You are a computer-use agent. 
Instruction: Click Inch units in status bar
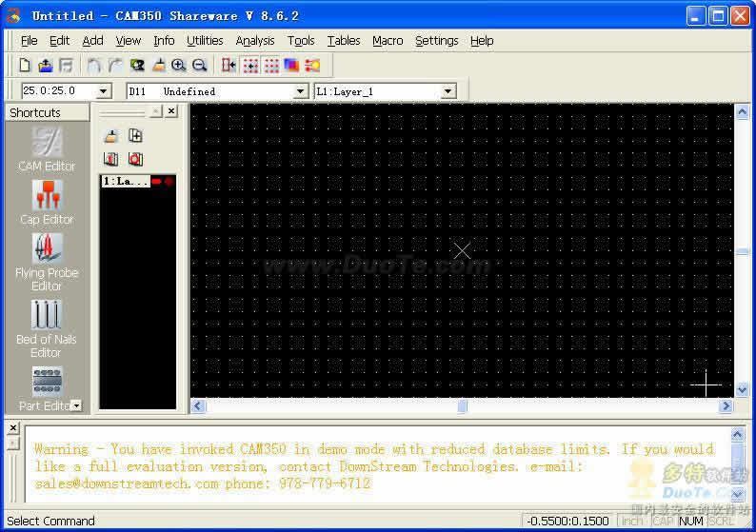(632, 521)
